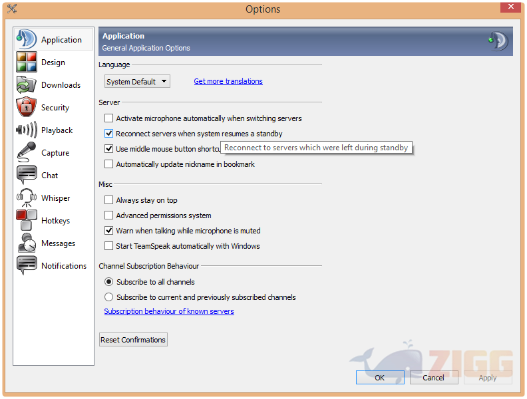Check Always stay on top
Viewport: 527px width, 399px height.
108,200
